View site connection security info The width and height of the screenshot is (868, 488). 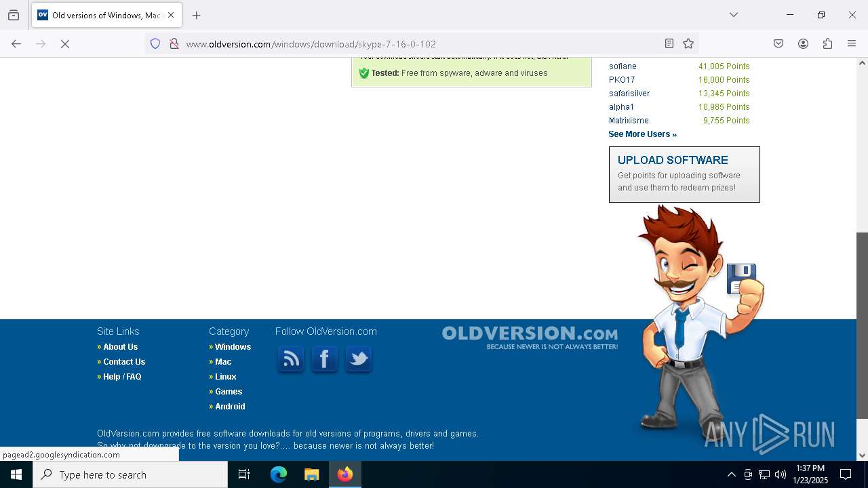pyautogui.click(x=174, y=43)
